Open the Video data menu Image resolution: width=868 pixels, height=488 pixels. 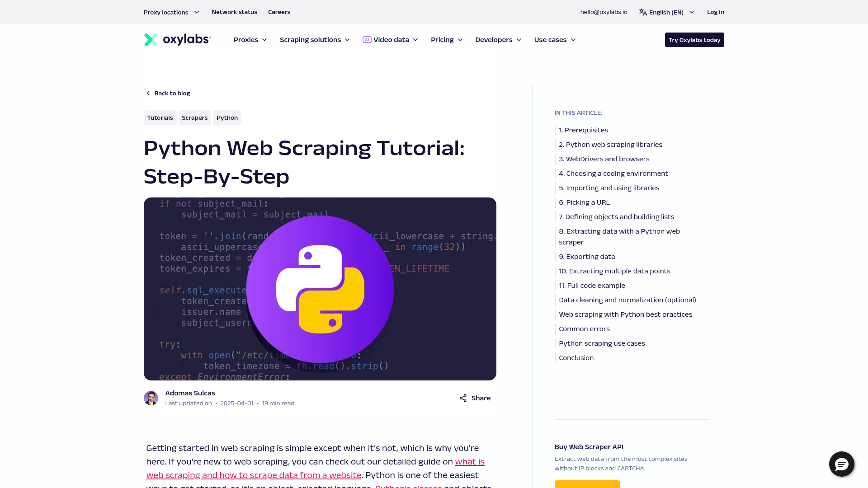pyautogui.click(x=390, y=40)
